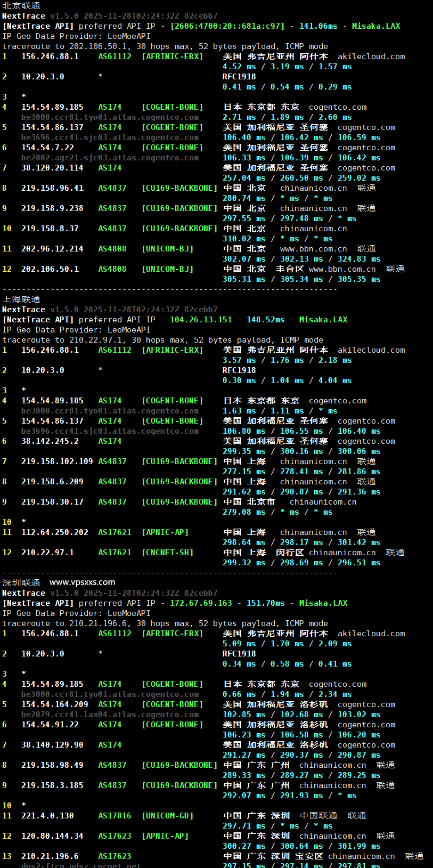Select hop IP 210.21.196.6

click(50, 856)
